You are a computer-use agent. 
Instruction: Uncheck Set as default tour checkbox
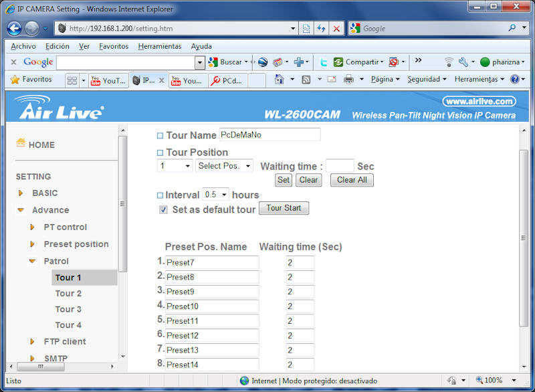[x=163, y=209]
